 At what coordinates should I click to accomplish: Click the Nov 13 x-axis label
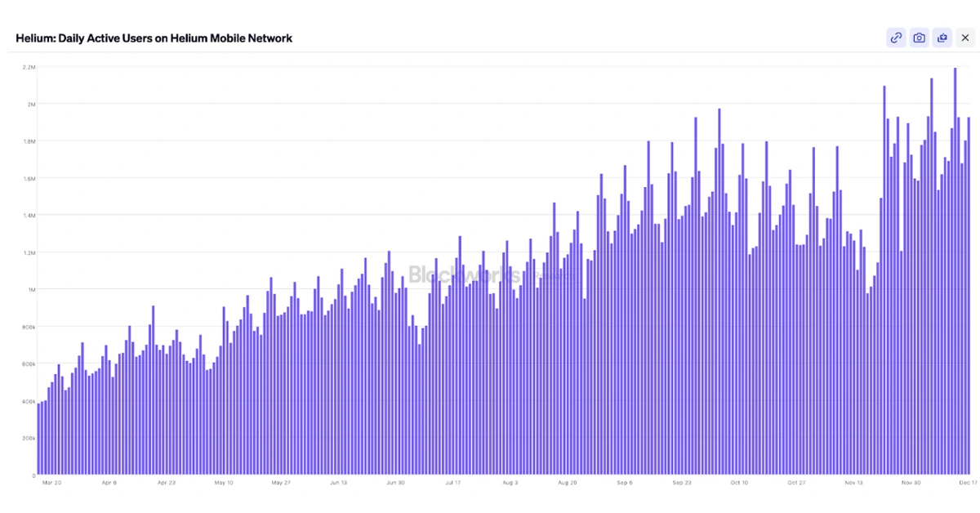854,483
